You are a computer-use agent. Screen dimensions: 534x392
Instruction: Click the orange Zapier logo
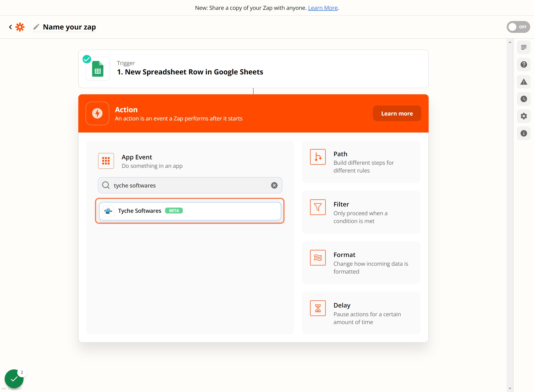tap(20, 27)
